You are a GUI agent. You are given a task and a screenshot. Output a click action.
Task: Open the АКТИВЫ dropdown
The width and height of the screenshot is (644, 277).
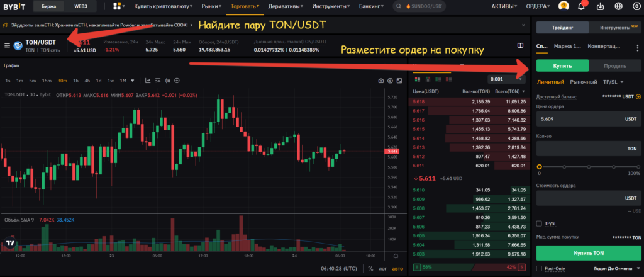point(504,6)
